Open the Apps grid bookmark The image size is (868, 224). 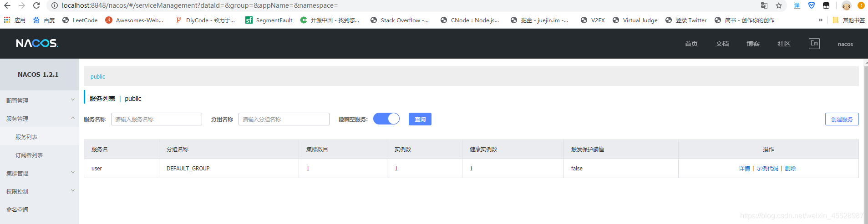click(15, 20)
